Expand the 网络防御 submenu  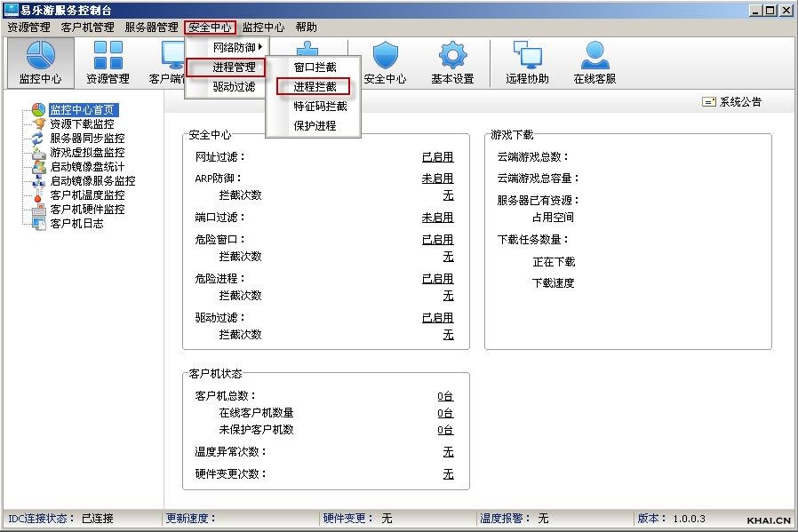pyautogui.click(x=236, y=47)
